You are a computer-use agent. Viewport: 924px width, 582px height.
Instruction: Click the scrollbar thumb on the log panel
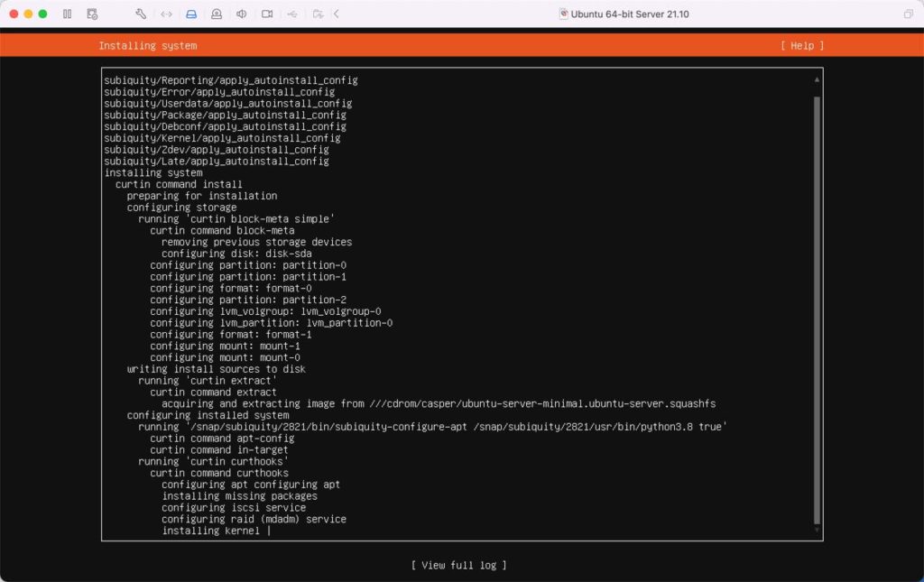(815, 307)
